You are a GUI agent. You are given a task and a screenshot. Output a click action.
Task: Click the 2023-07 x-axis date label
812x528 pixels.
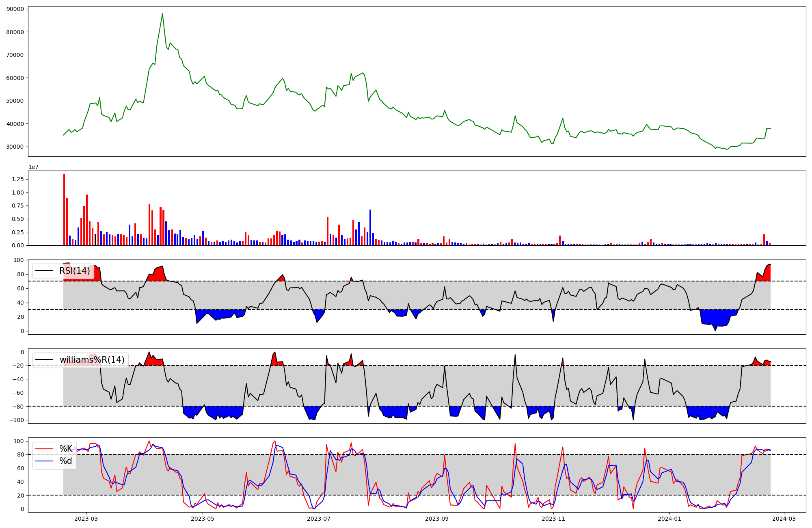[319, 519]
